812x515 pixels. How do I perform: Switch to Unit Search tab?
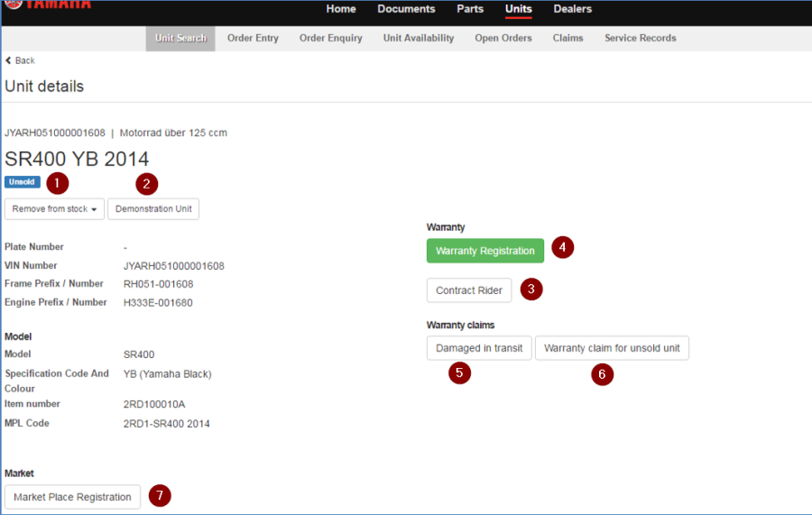pyautogui.click(x=180, y=38)
